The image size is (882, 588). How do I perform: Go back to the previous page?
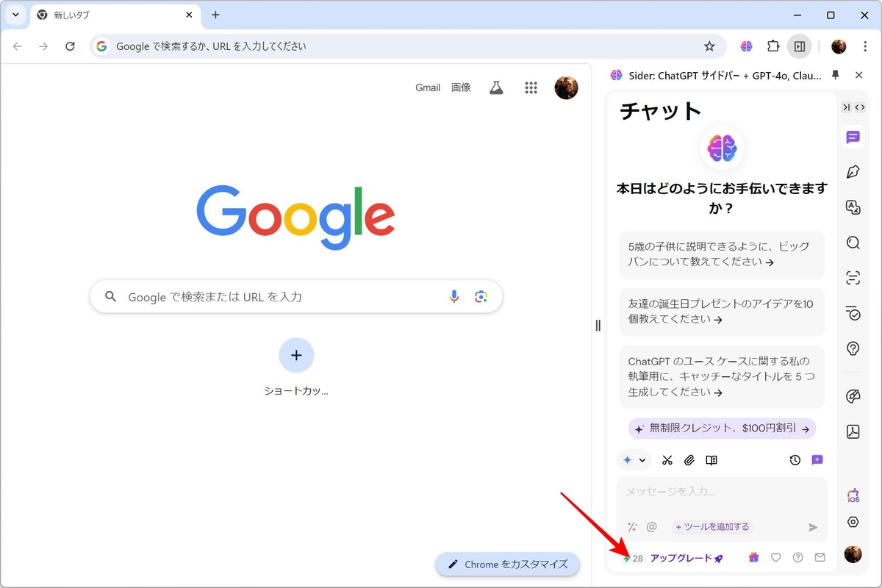click(x=17, y=46)
